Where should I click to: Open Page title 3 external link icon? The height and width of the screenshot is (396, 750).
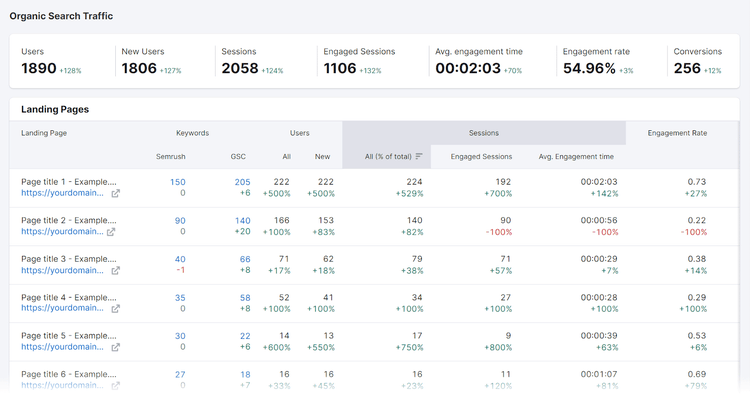(x=115, y=271)
